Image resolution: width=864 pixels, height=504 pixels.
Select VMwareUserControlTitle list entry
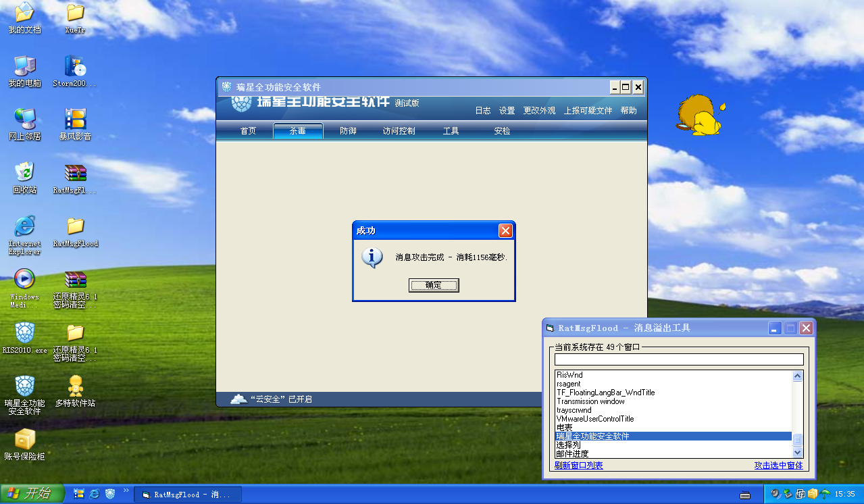click(674, 419)
